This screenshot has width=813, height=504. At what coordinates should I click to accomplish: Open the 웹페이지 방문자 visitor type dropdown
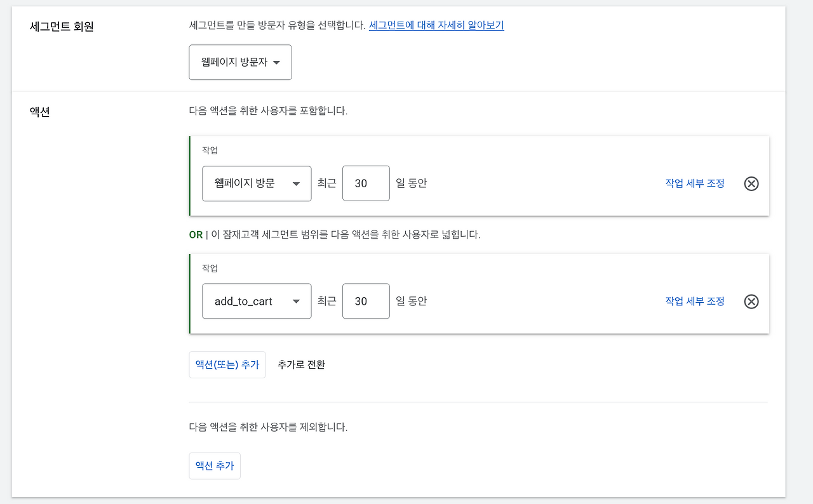[x=240, y=62]
